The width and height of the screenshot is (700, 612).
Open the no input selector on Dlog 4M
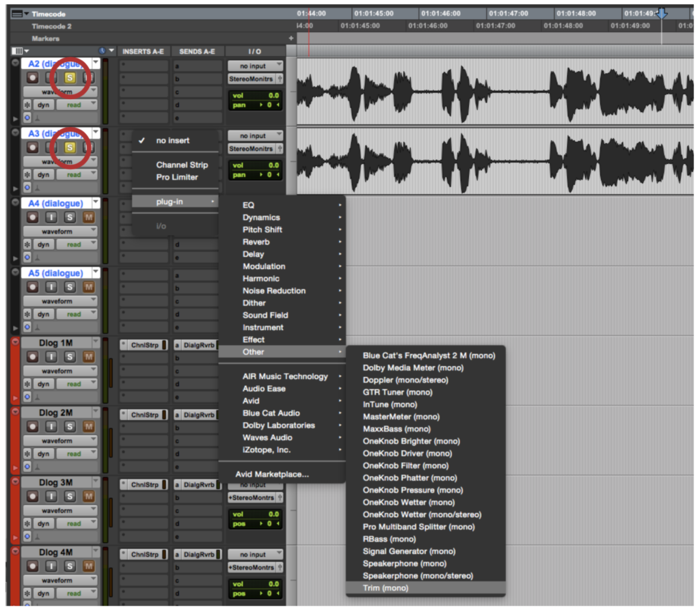pos(256,555)
